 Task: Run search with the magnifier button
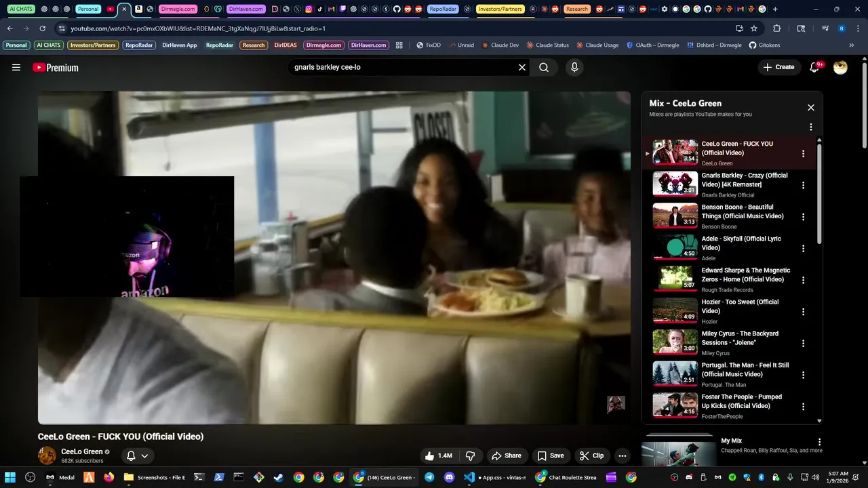tap(544, 67)
